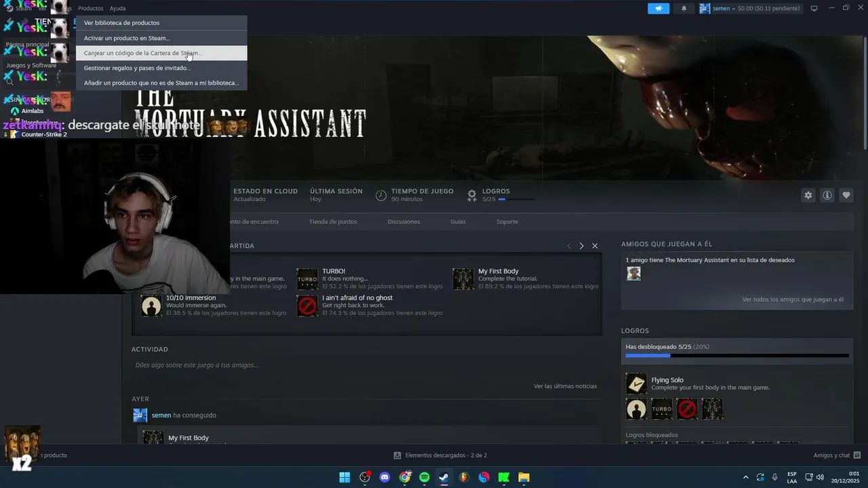Viewport: 868px width, 488px height.
Task: Click the semen profile avatar in header
Action: [705, 9]
